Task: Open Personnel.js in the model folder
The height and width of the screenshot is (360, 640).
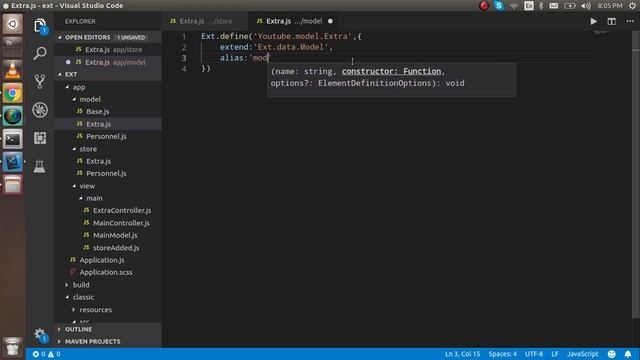Action: (108, 136)
